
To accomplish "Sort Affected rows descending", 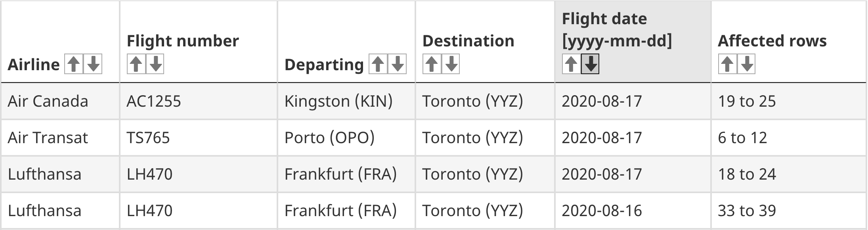I will tap(746, 64).
